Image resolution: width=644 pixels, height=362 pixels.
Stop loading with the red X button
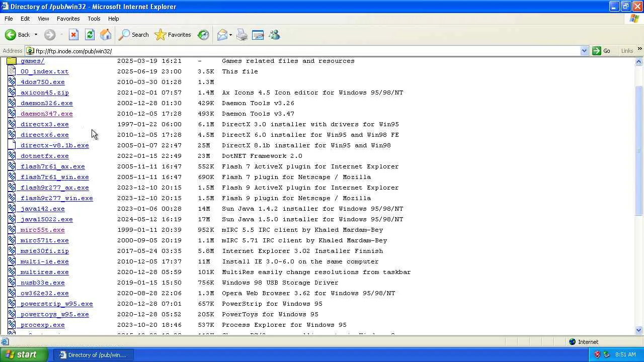tap(73, 35)
